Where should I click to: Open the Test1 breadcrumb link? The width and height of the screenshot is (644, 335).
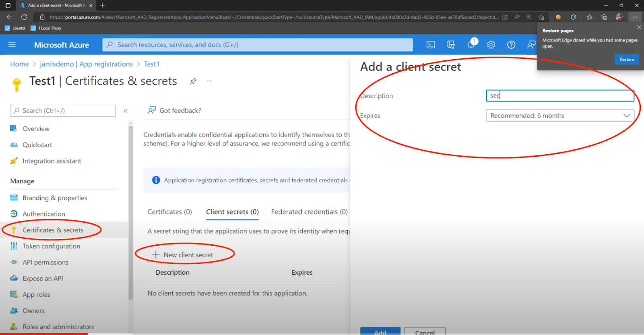point(152,64)
